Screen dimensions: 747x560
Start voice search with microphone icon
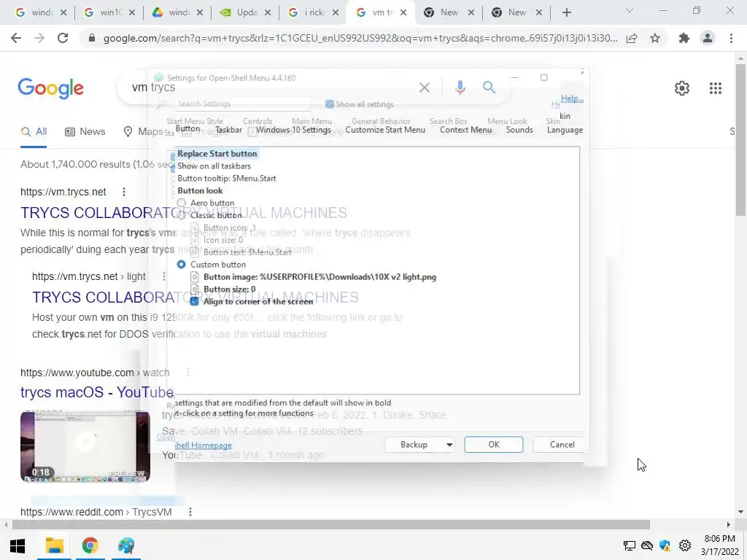(x=460, y=87)
